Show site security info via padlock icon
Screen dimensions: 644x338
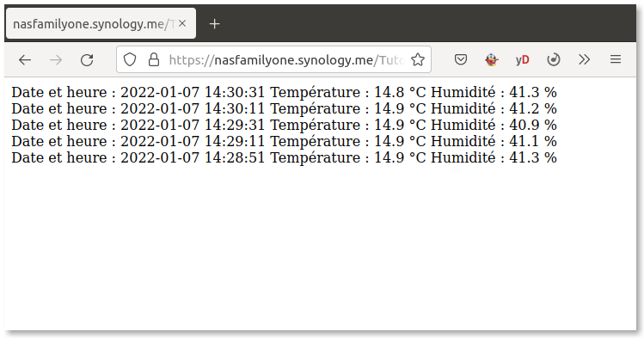[154, 59]
